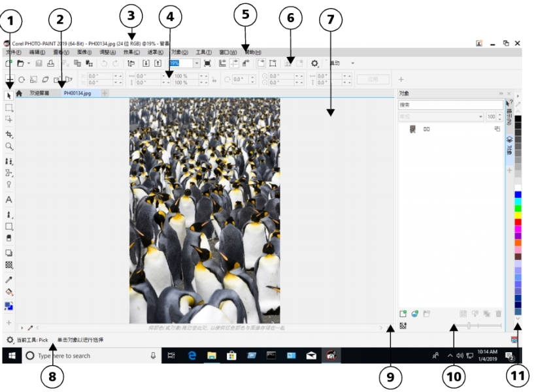The height and width of the screenshot is (392, 538).
Task: Click the add new document tab plus button
Action: click(104, 93)
